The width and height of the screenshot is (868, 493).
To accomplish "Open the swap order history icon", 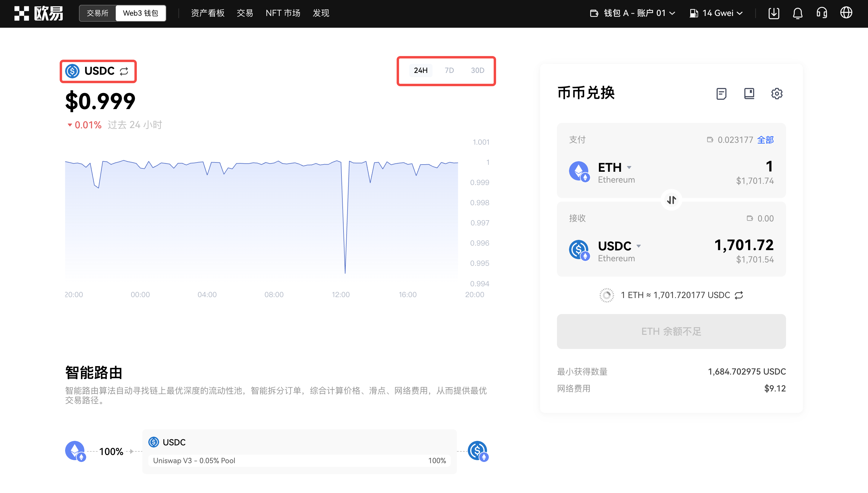I will (722, 93).
